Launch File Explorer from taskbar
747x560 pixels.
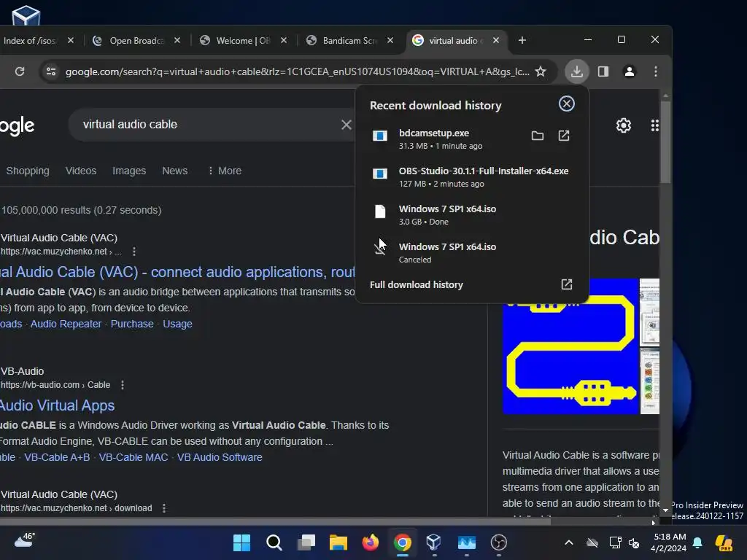338,542
